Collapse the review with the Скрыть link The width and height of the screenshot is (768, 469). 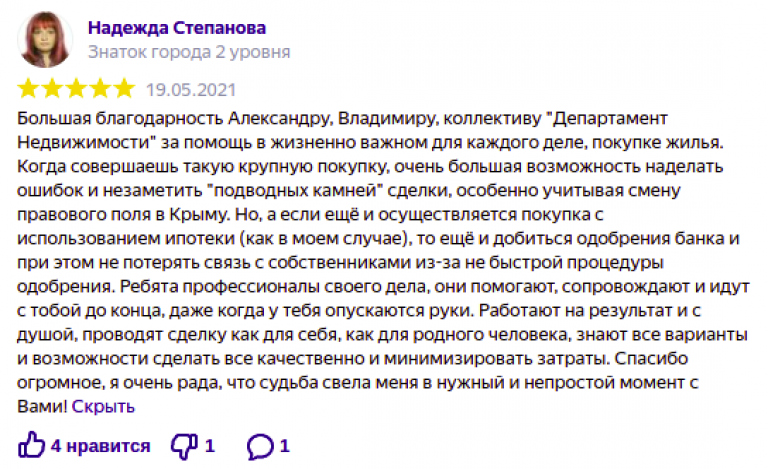pyautogui.click(x=103, y=406)
